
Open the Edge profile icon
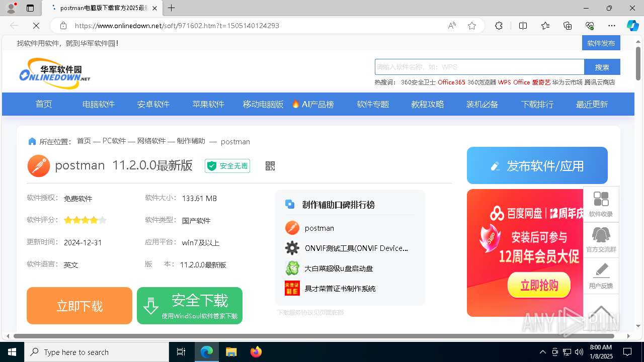pos(11,8)
